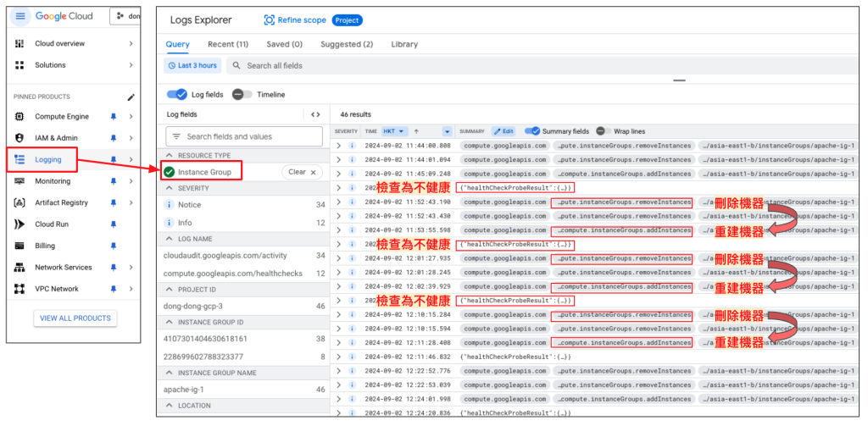Click the sort ascending arrow beside HKT
The width and height of the screenshot is (868, 426).
(x=416, y=131)
